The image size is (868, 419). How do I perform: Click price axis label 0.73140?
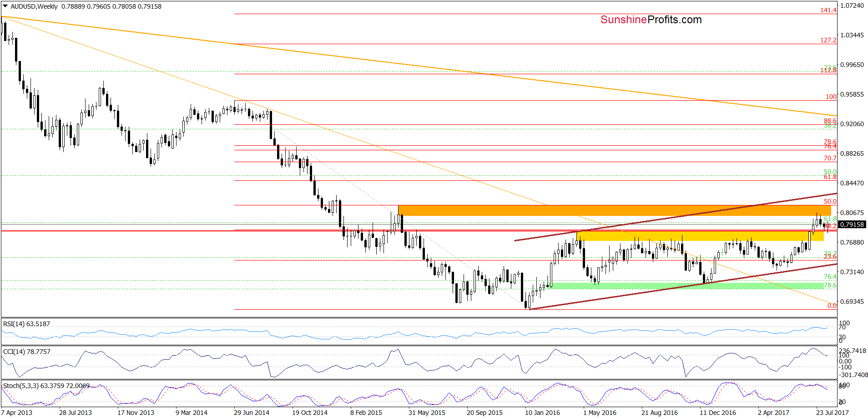(852, 272)
